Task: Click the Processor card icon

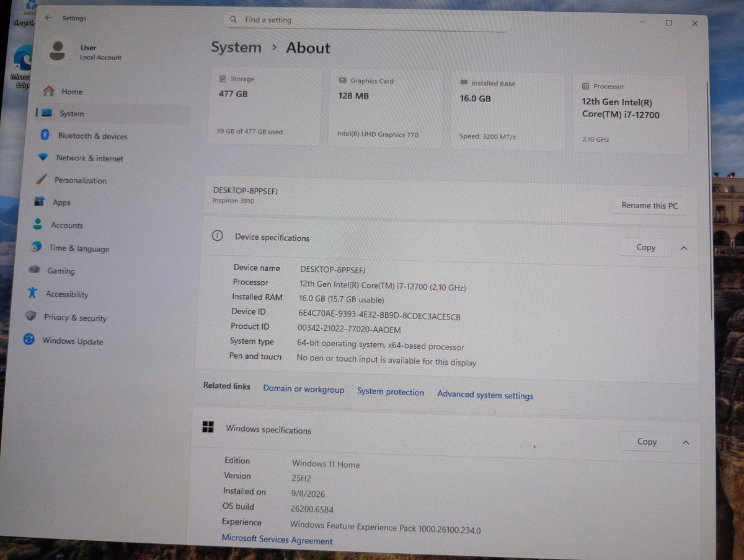Action: click(x=585, y=86)
